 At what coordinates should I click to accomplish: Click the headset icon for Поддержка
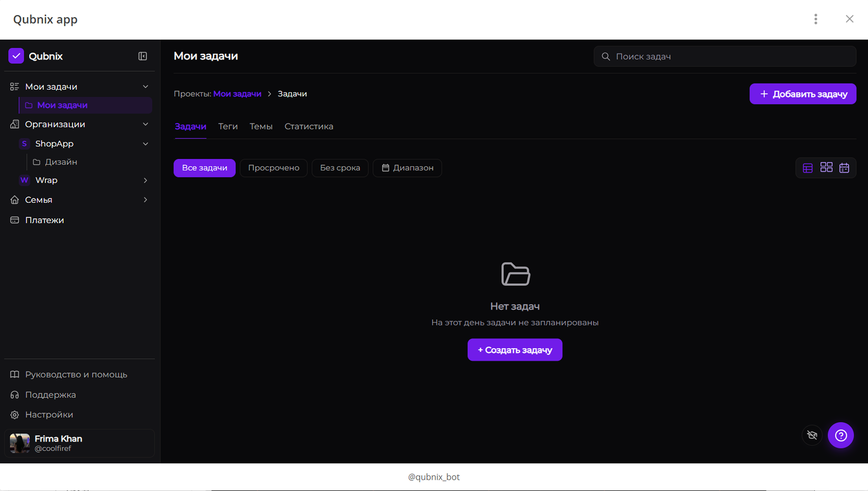coord(15,395)
